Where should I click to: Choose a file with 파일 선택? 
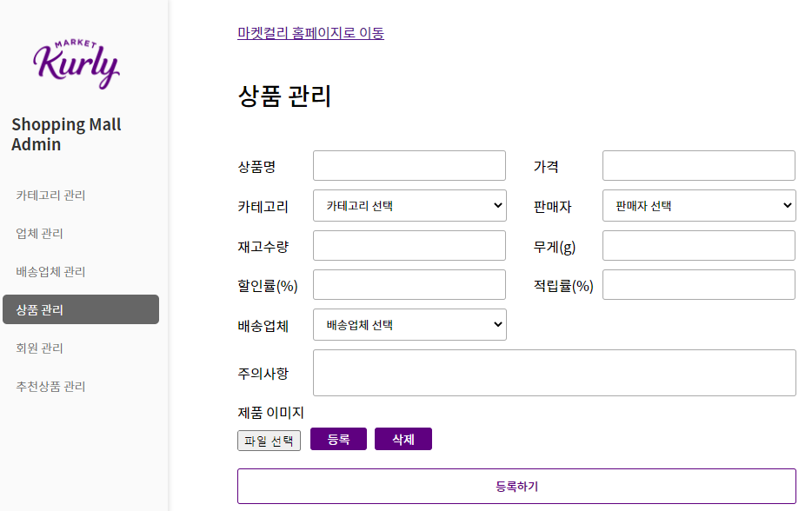pos(269,441)
